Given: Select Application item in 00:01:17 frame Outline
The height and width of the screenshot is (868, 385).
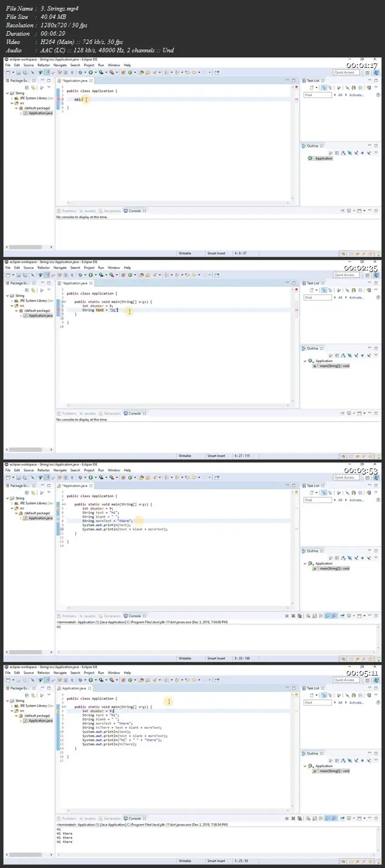Looking at the screenshot, I should point(321,159).
